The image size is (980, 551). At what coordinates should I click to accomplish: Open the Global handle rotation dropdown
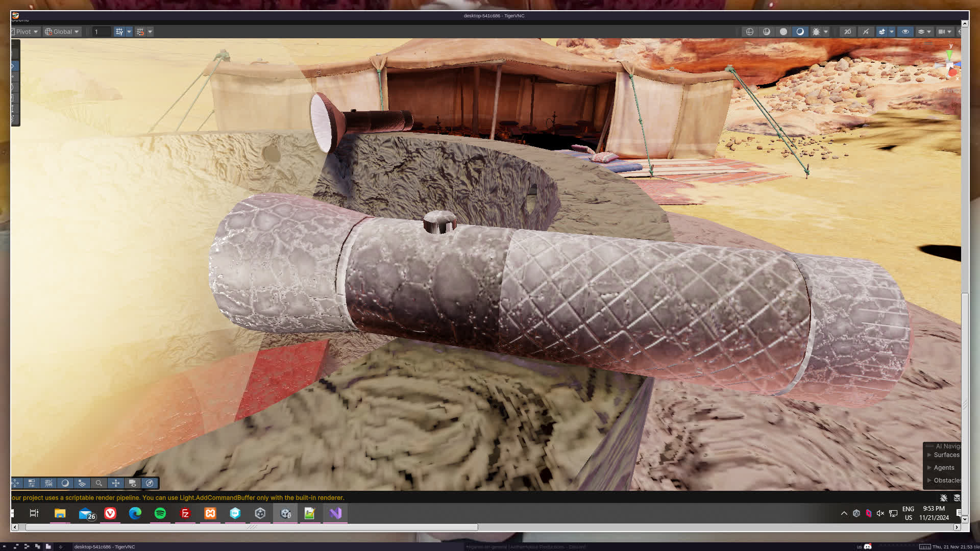(x=62, y=32)
